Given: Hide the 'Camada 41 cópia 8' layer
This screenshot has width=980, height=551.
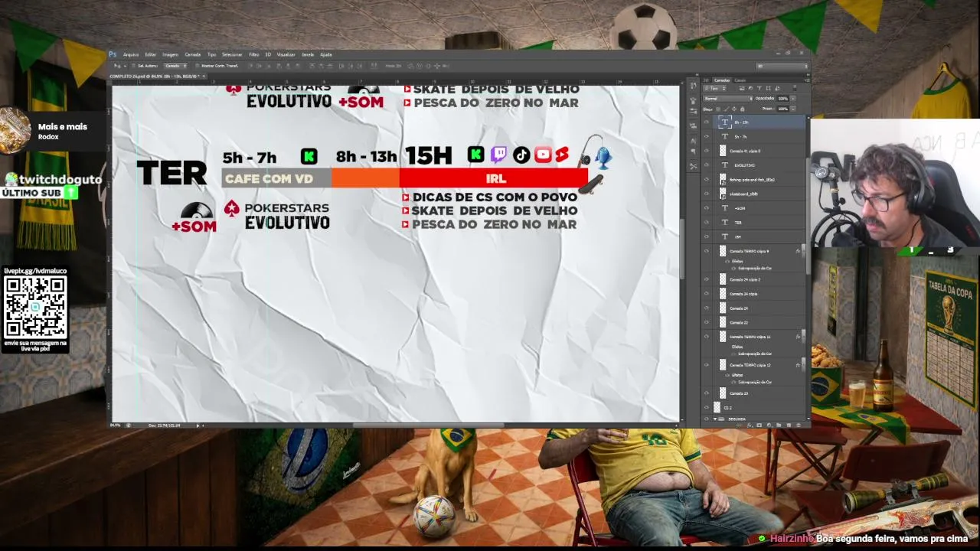Looking at the screenshot, I should (707, 151).
